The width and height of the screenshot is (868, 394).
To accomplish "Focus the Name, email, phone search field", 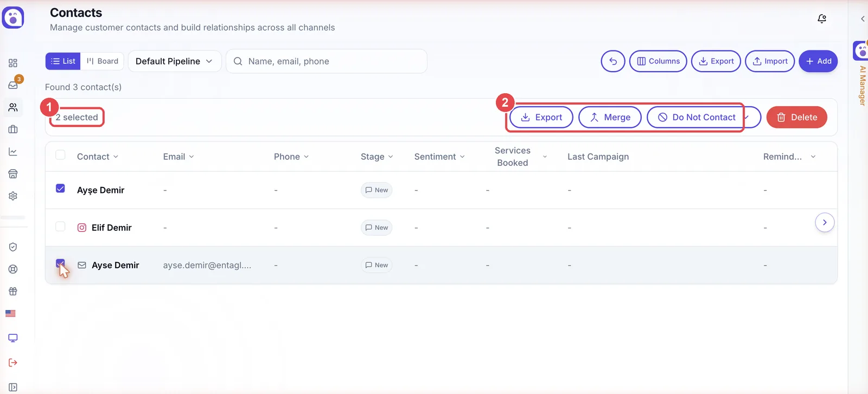I will 327,61.
